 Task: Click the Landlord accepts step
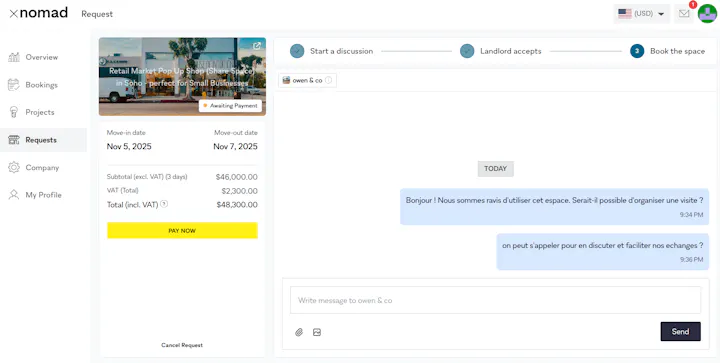(x=501, y=51)
